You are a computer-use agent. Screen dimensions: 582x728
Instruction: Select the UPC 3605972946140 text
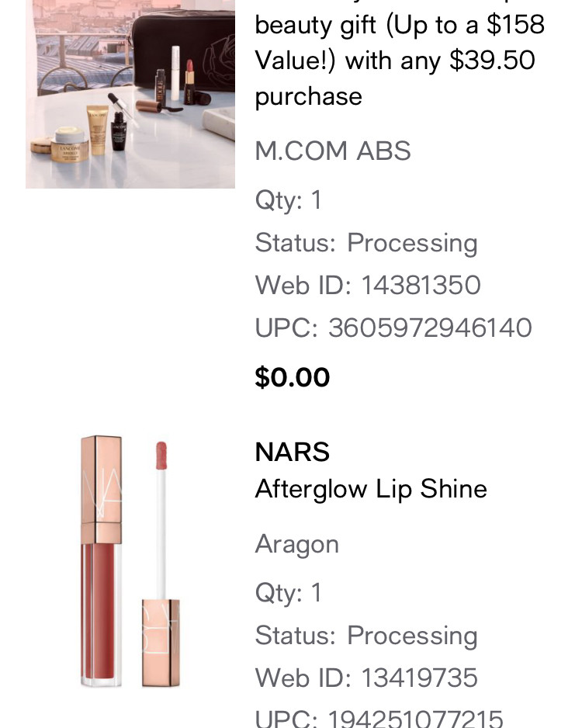click(393, 328)
